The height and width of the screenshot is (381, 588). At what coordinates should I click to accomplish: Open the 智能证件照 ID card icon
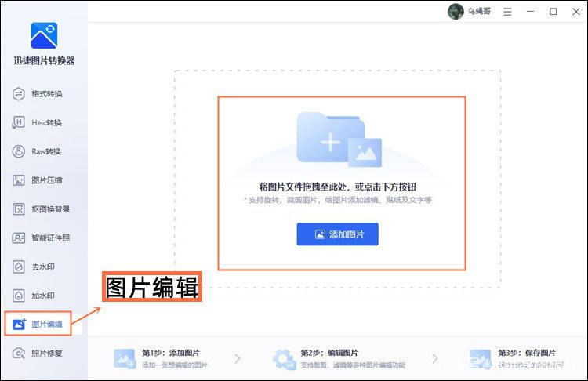(x=18, y=238)
